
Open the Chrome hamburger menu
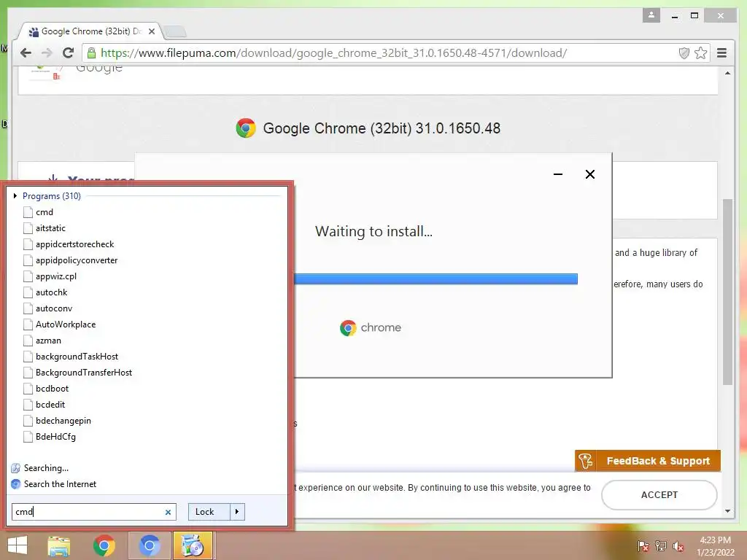(721, 52)
